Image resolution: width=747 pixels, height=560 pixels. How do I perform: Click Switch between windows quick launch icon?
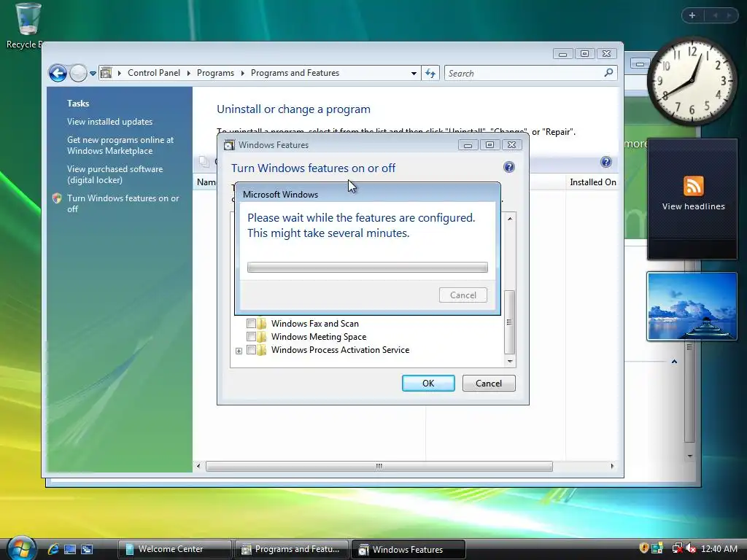click(x=87, y=549)
